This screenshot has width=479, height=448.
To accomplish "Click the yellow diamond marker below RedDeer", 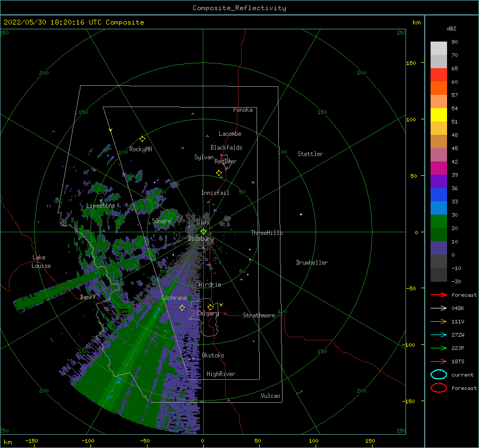I will click(219, 173).
